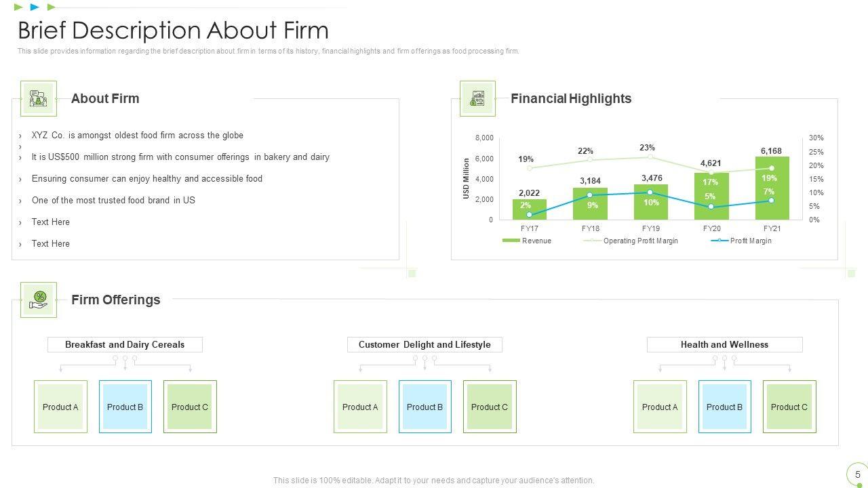Click the first green arrow at top left

pyautogui.click(x=19, y=7)
